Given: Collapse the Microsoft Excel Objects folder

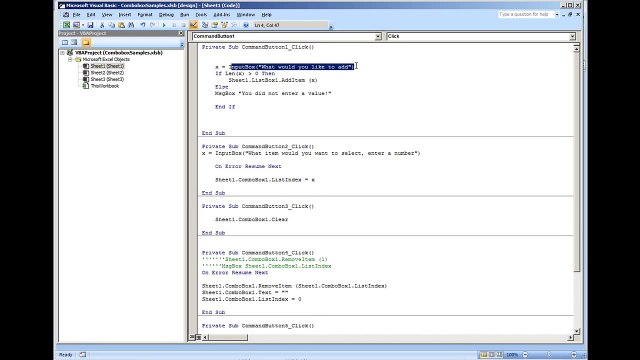Looking at the screenshot, I should point(70,59).
